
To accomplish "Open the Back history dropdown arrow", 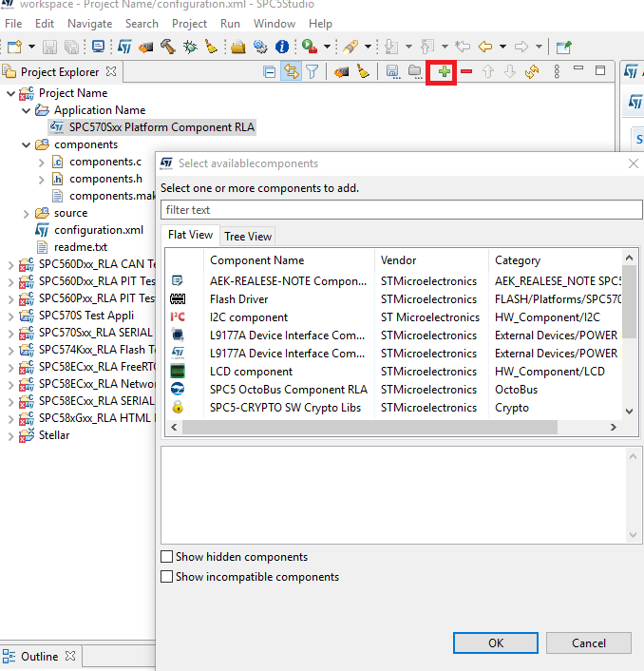I will pos(502,47).
